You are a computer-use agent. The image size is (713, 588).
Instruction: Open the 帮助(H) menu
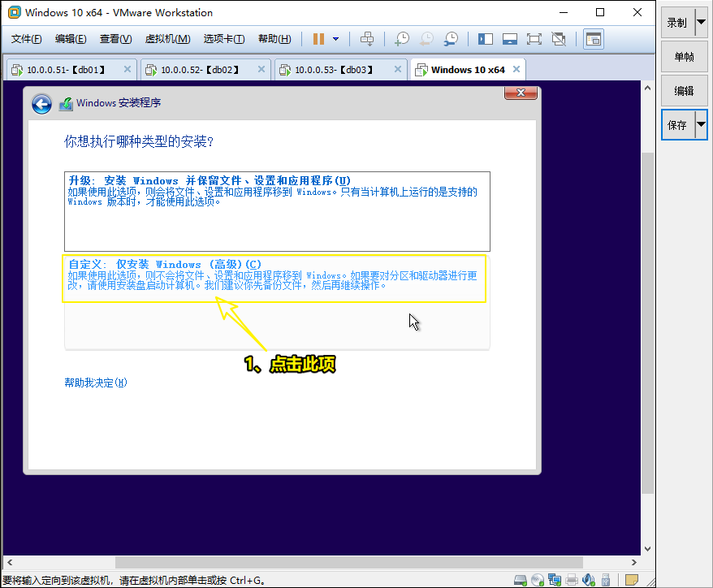274,39
